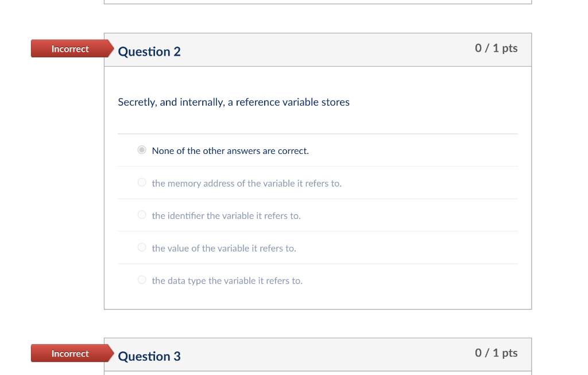The width and height of the screenshot is (588, 375).
Task: Click the red arrow tip of Question 3's Incorrect flag
Action: click(110, 354)
